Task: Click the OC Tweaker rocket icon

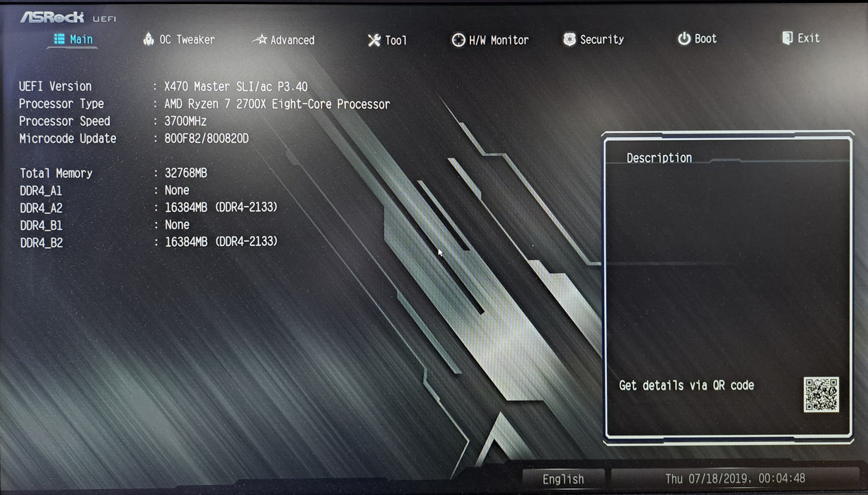Action: 149,39
